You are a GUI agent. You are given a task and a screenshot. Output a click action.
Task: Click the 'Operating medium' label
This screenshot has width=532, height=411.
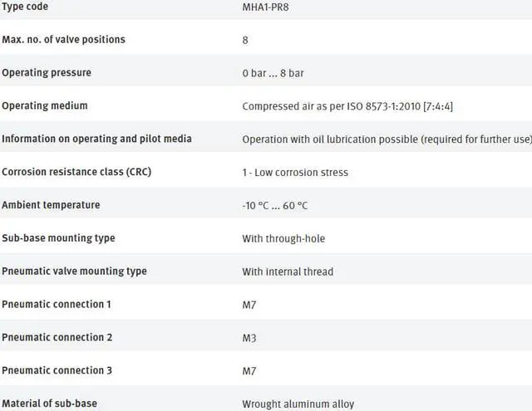coord(45,106)
